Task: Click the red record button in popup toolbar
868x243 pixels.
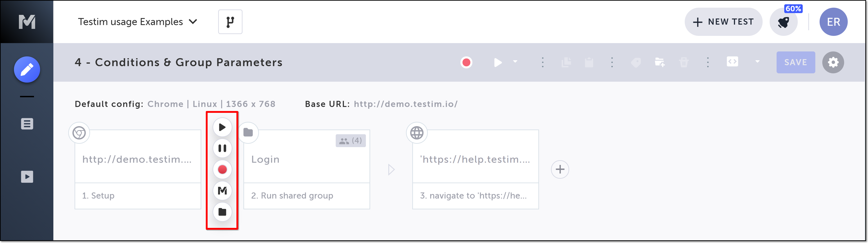Action: [222, 169]
